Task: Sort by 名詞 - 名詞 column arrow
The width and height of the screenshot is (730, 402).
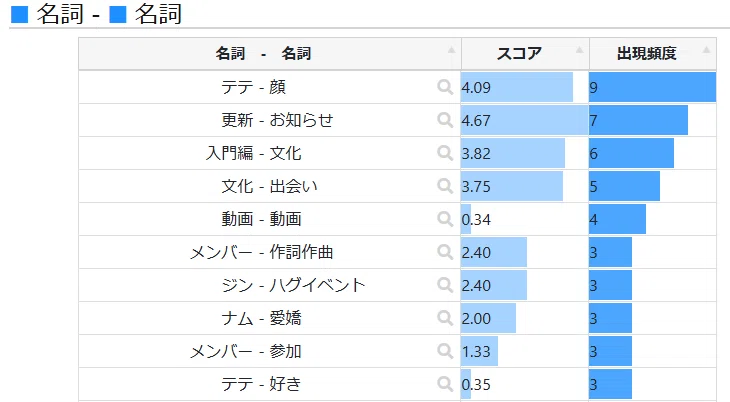Action: (451, 50)
